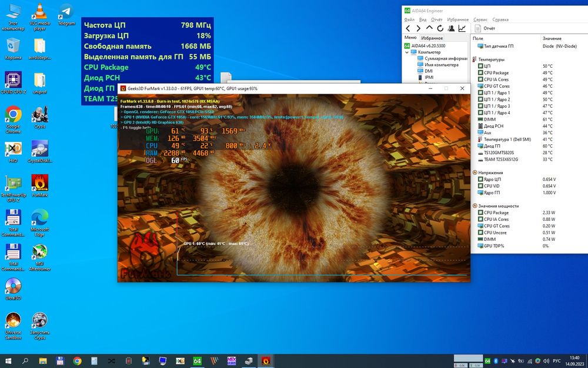Switch to FurMark taskbar button
Viewport: 588px width, 368px height.
266,361
